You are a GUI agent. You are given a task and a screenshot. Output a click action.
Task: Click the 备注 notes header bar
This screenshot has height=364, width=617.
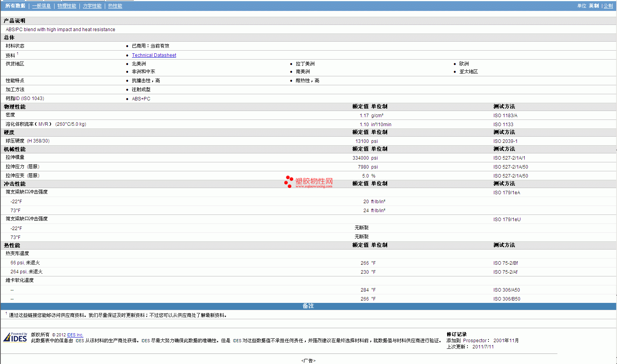point(308,306)
